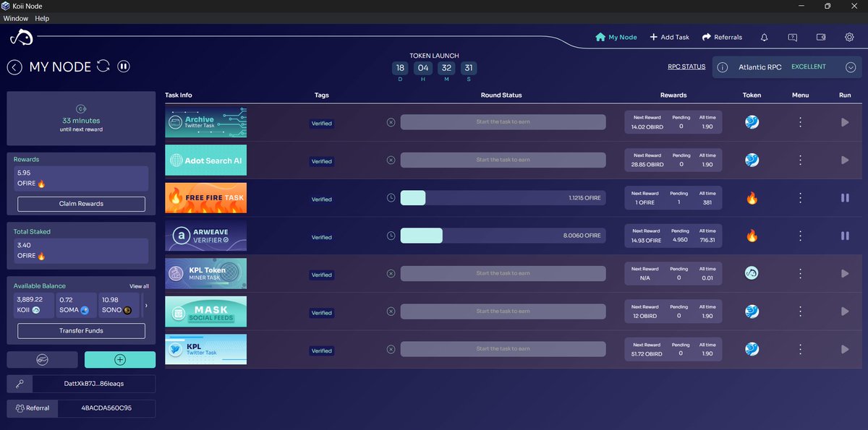Start the KPL Token Miner Task

tap(845, 274)
